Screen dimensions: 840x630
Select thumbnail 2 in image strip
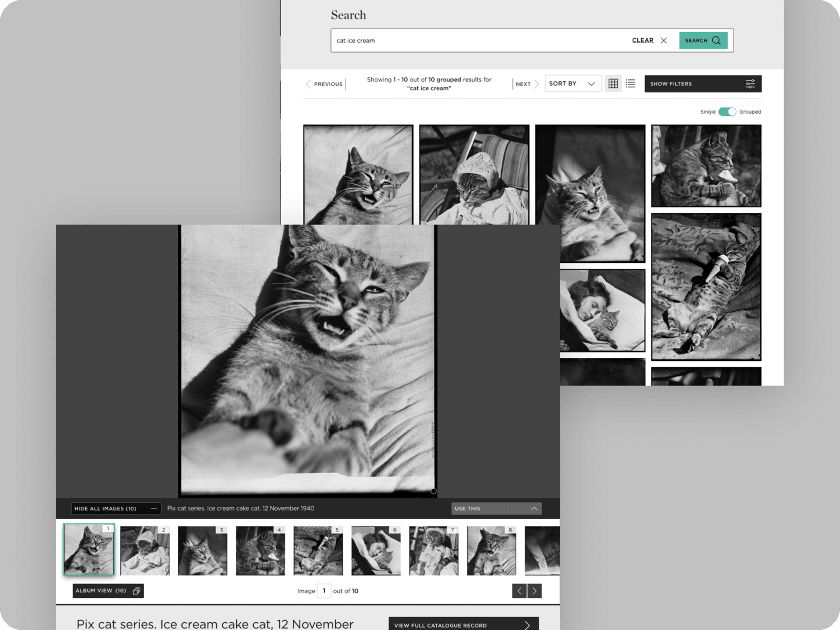[144, 550]
